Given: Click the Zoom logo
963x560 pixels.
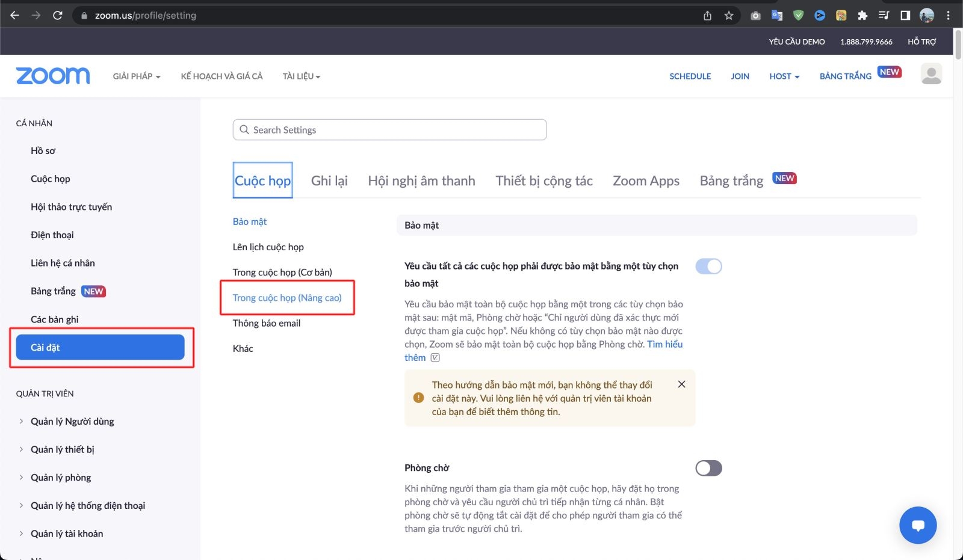Looking at the screenshot, I should coord(53,76).
